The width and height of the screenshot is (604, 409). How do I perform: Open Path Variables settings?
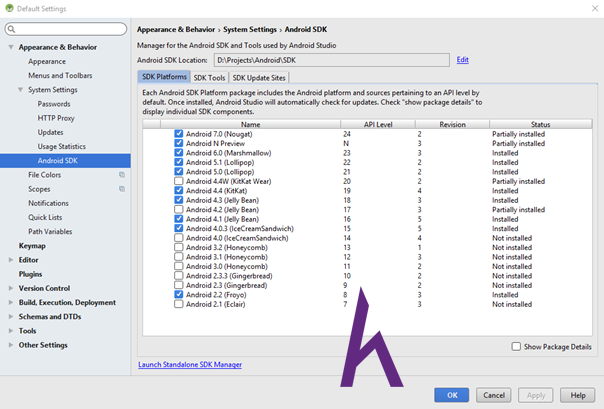coord(50,231)
